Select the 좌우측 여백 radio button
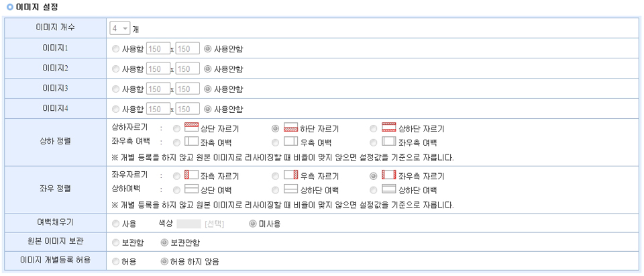 pos(374,142)
